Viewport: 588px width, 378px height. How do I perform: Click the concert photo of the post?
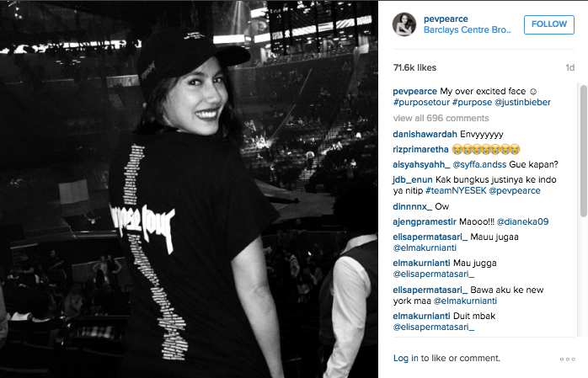pos(189,189)
